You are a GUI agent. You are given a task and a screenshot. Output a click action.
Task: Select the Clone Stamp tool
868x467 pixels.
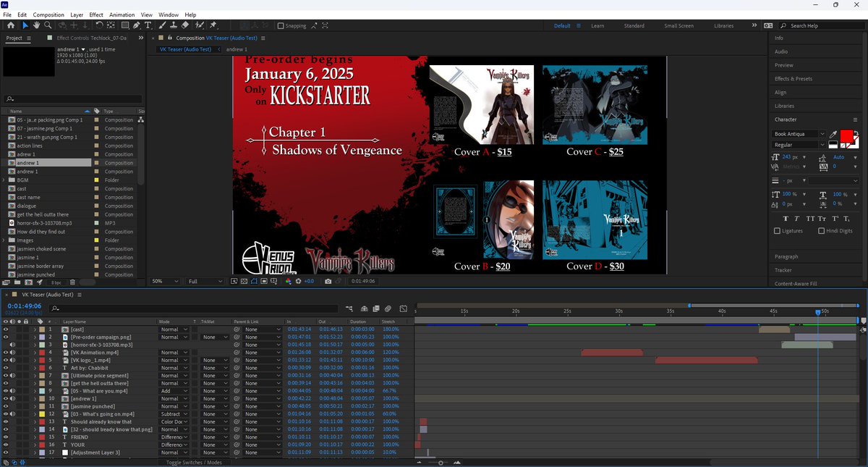point(174,25)
